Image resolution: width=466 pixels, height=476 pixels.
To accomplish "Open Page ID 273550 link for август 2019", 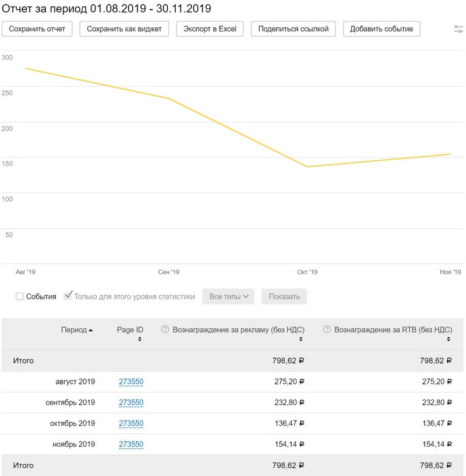I will coord(131,382).
